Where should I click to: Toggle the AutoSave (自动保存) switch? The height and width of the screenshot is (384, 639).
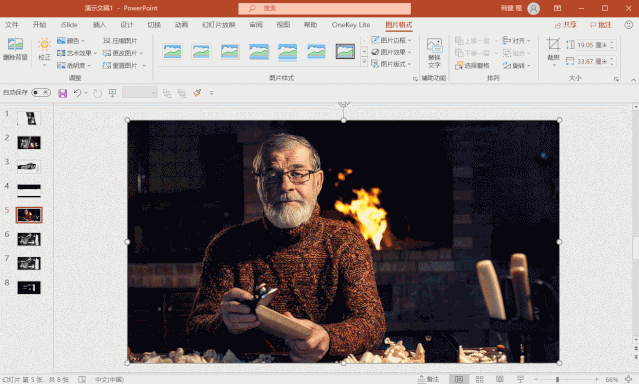(x=41, y=93)
